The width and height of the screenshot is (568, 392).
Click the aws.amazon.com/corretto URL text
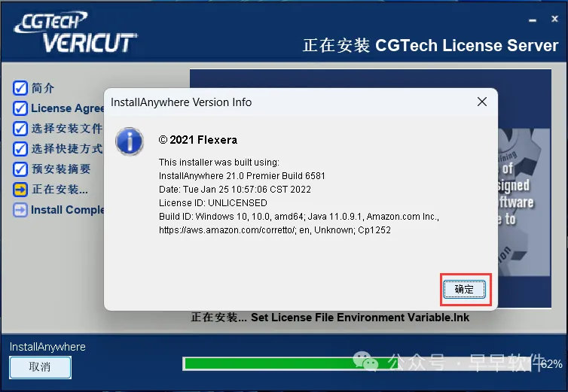pyautogui.click(x=228, y=230)
